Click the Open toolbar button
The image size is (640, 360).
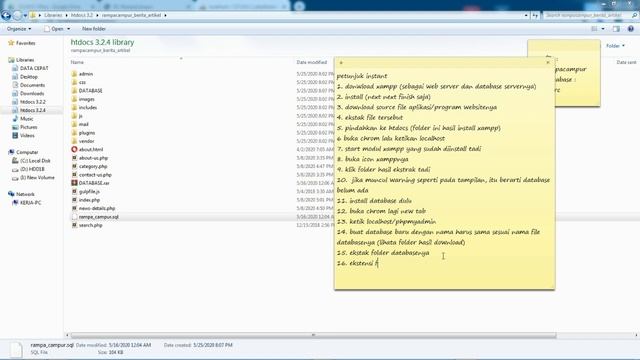click(53, 29)
